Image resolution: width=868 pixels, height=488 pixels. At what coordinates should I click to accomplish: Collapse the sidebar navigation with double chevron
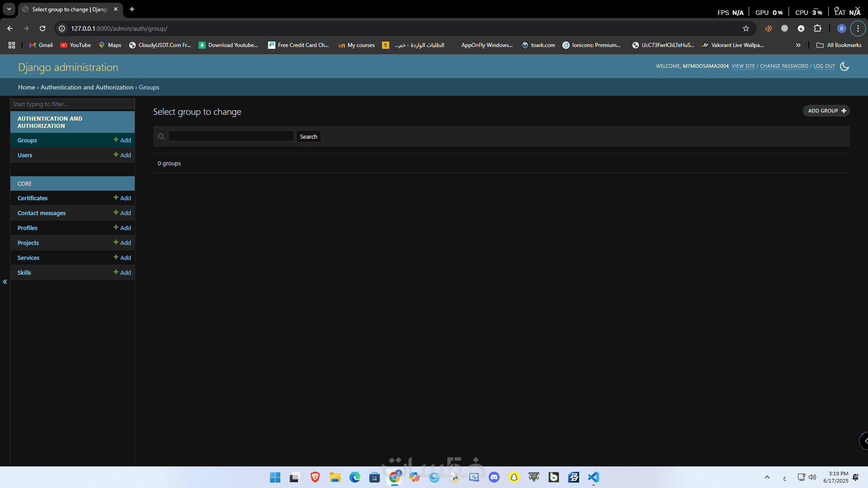click(5, 282)
